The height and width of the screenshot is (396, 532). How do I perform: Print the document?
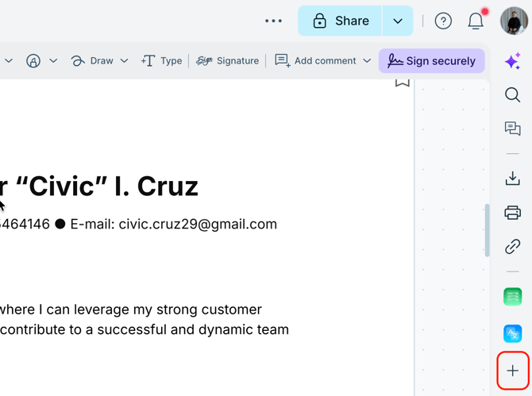(513, 213)
